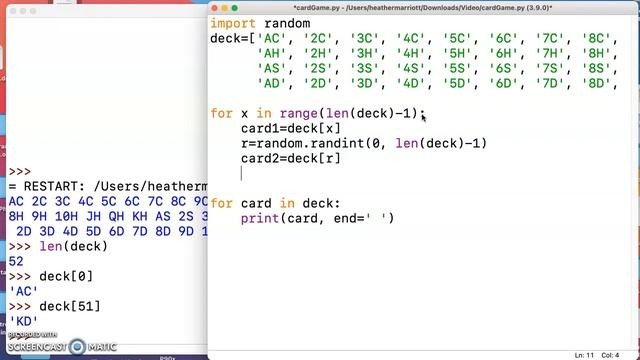Viewport: 640px width, 360px height.
Task: Click the top '>>>' prompt in the shell window
Action: (x=20, y=172)
